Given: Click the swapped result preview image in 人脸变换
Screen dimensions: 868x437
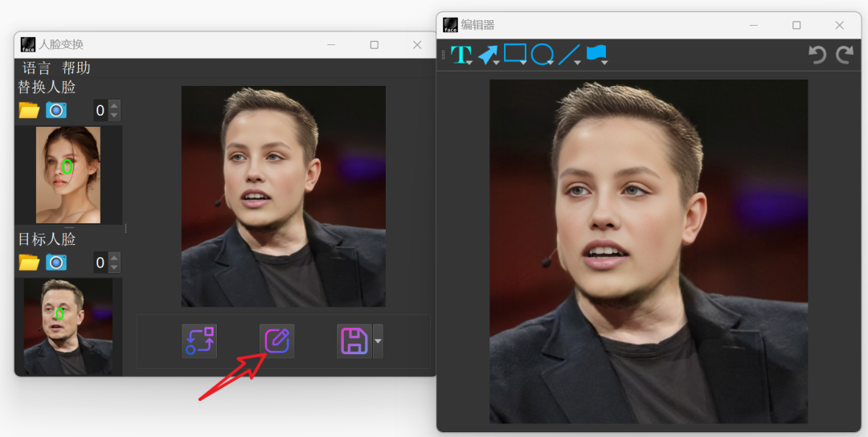Looking at the screenshot, I should point(284,196).
